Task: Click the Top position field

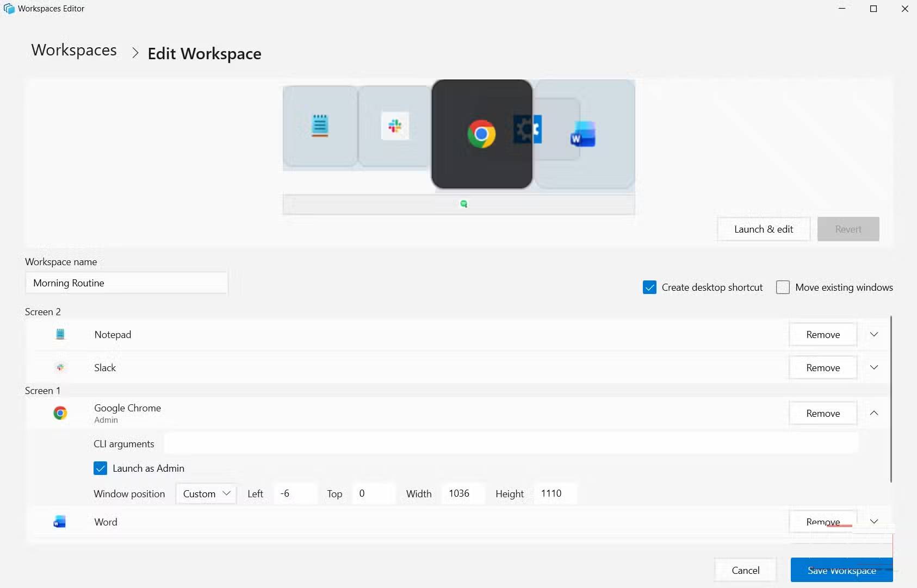Action: (x=374, y=493)
